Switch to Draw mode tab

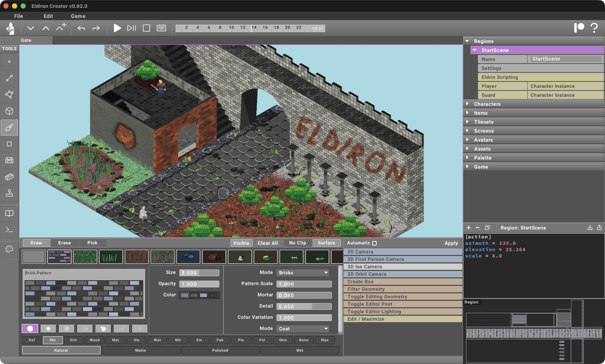(36, 243)
